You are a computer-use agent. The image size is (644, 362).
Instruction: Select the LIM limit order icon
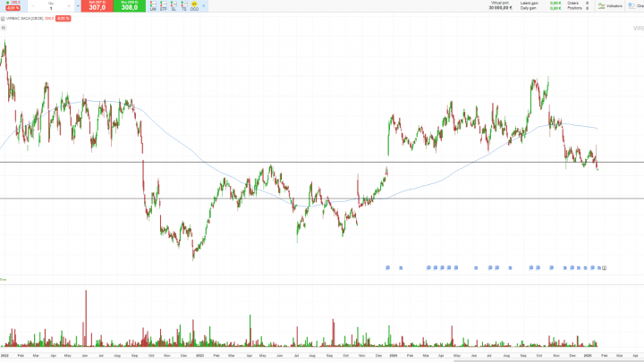(153, 6)
